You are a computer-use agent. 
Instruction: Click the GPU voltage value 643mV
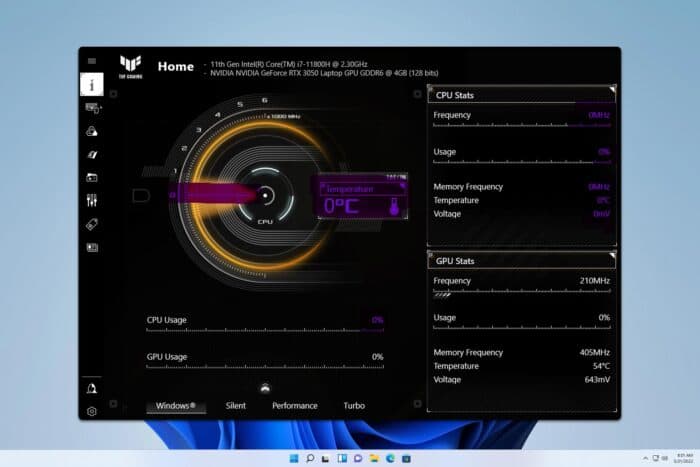tap(597, 379)
